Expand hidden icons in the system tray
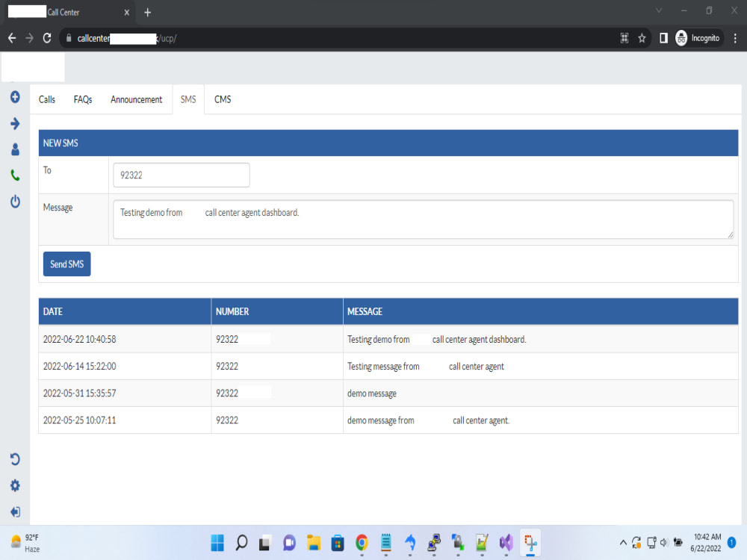 (x=623, y=543)
